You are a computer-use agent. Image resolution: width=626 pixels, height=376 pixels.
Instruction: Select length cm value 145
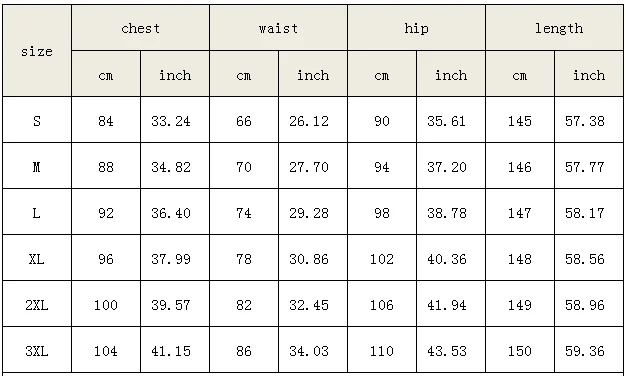pos(520,120)
